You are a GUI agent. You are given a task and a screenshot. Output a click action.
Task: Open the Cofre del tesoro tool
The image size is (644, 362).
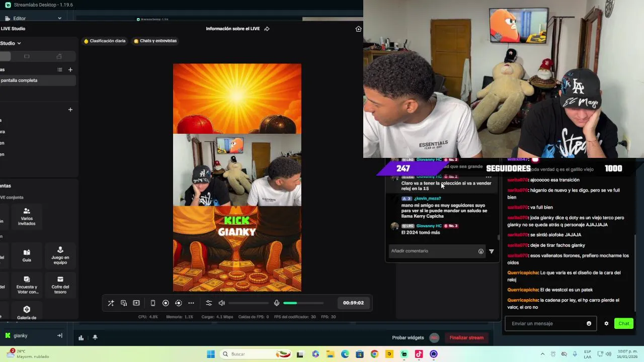[60, 285]
